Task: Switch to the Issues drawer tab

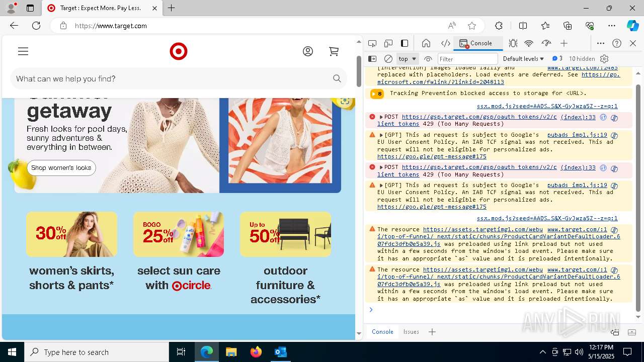Action: pos(411,332)
